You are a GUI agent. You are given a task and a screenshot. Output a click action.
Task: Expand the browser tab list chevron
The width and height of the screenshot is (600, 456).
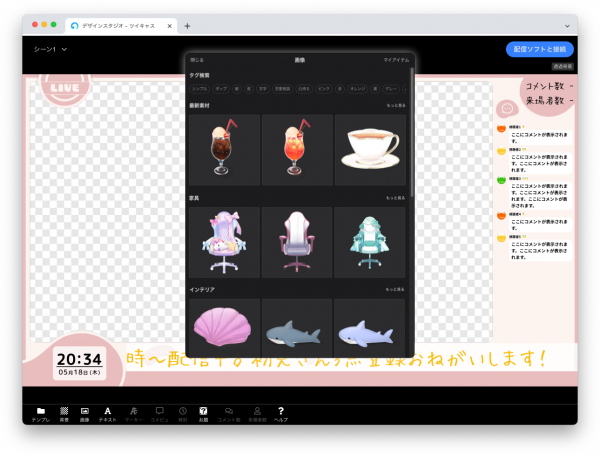click(567, 26)
